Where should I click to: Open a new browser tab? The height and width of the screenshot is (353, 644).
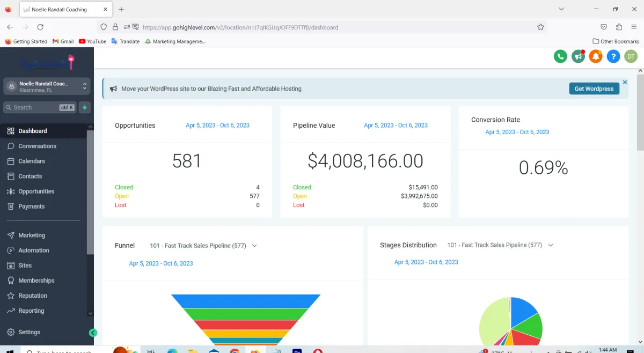click(121, 9)
